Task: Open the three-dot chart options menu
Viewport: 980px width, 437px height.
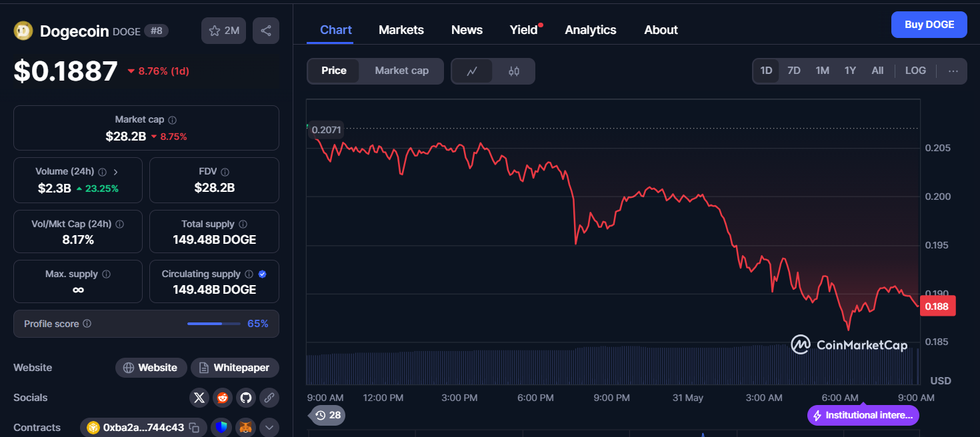Action: (x=953, y=71)
